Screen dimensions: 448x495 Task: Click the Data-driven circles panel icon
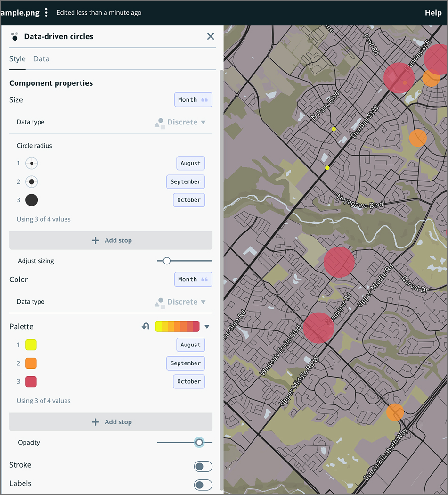point(15,36)
